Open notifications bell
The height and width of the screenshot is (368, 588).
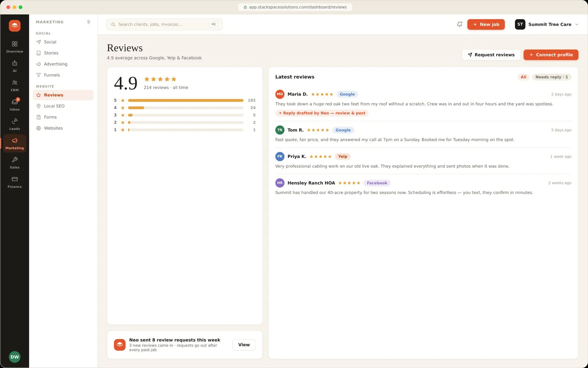click(x=459, y=24)
